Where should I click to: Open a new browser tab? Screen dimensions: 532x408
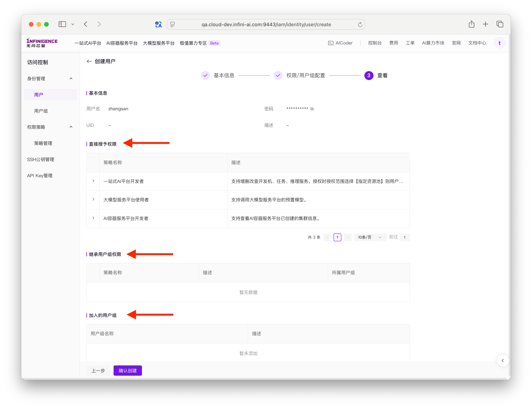(485, 24)
